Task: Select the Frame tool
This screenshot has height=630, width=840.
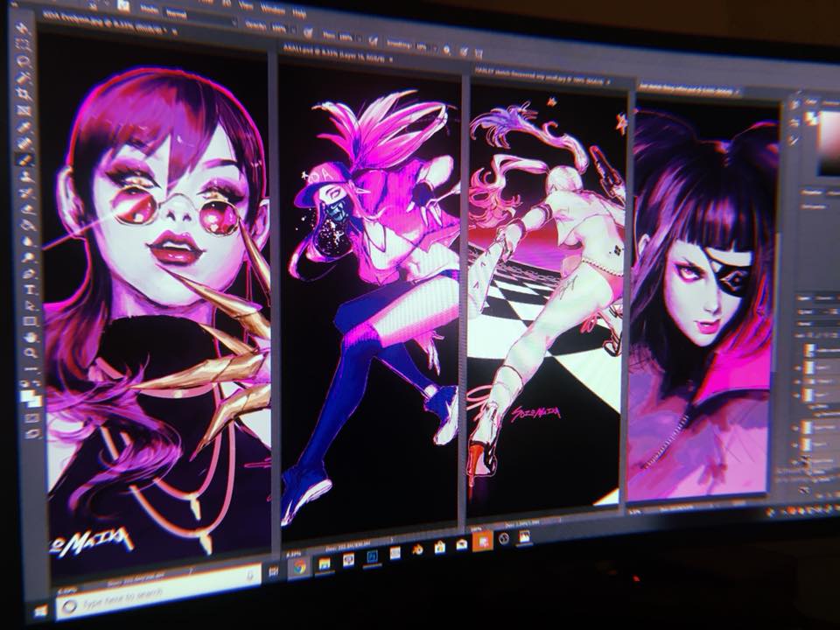Action: tap(24, 110)
